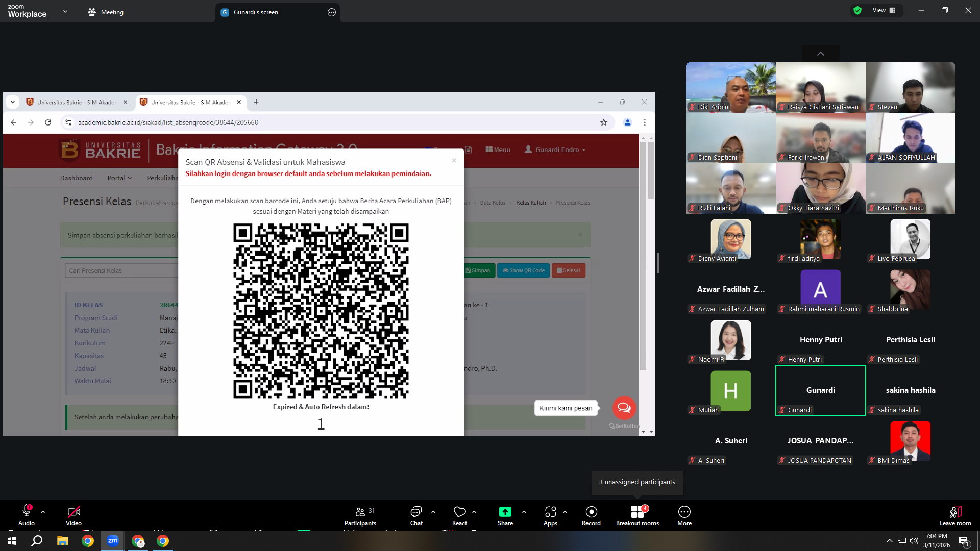Go back in the shared browser
This screenshot has width=980, height=551.
[14, 122]
